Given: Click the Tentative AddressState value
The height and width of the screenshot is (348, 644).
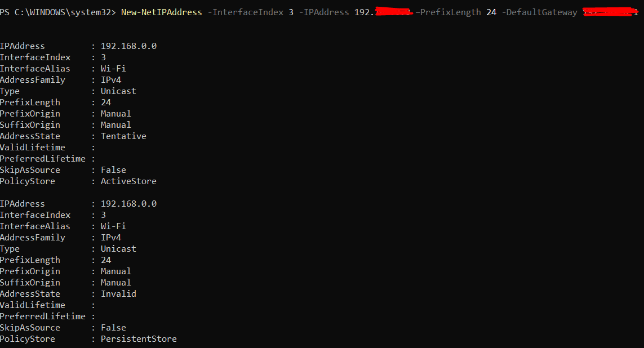Looking at the screenshot, I should [123, 136].
